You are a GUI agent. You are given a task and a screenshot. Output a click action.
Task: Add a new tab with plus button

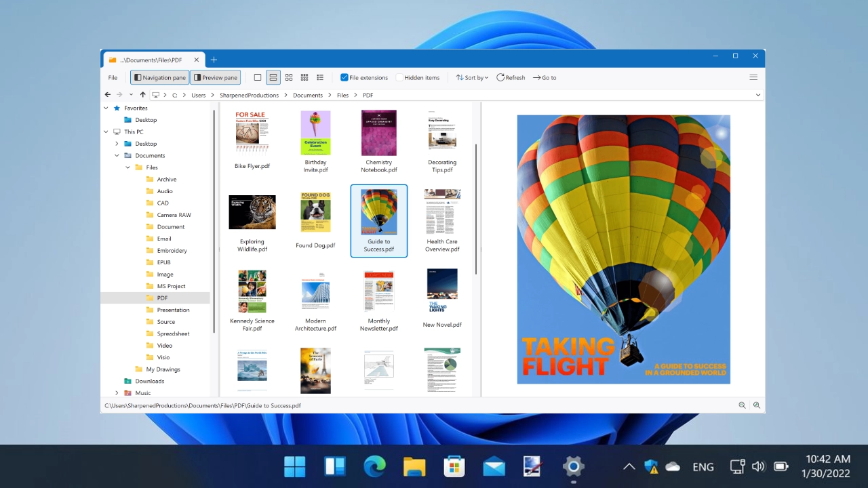click(x=214, y=60)
